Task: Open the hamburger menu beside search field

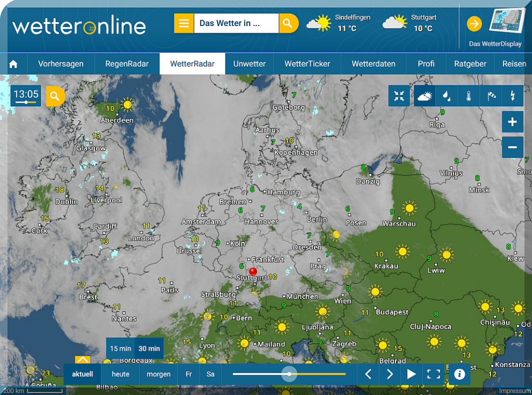Action: pyautogui.click(x=183, y=23)
